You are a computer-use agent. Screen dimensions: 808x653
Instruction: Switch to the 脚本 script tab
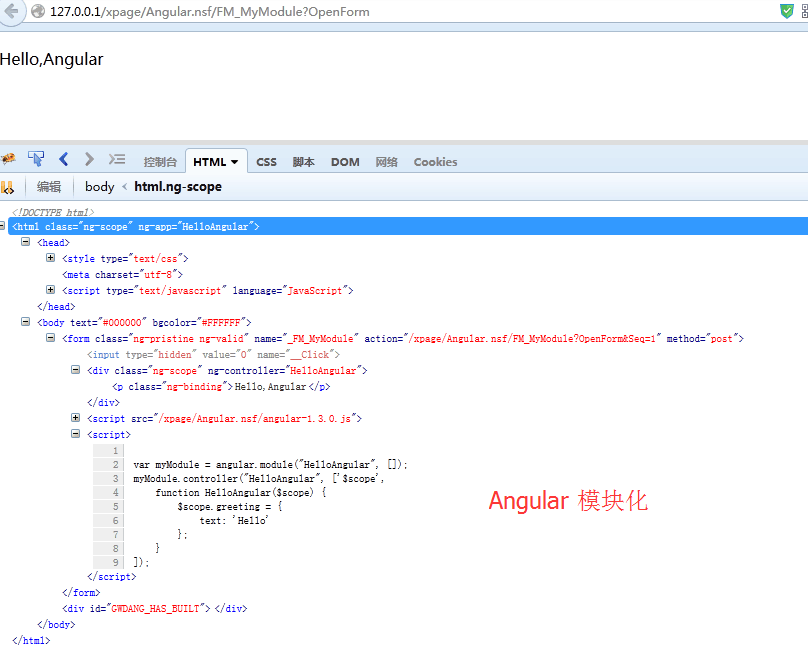[x=304, y=162]
